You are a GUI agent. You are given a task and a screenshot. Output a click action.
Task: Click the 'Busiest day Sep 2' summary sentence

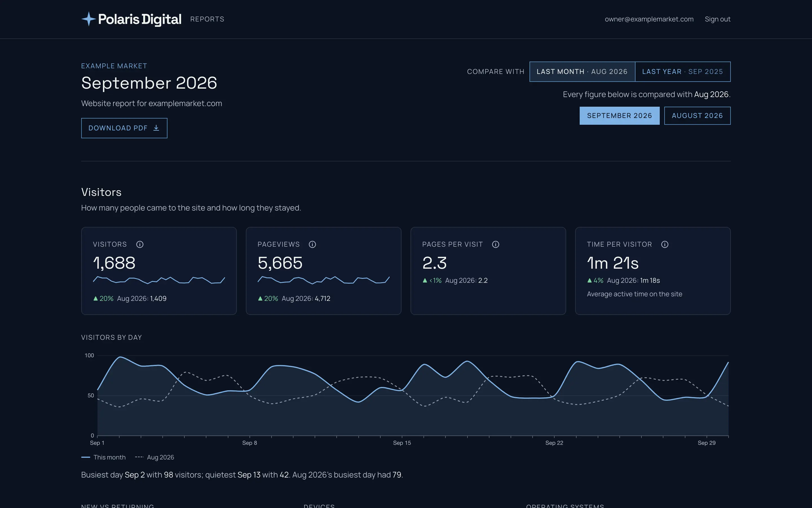pyautogui.click(x=242, y=475)
